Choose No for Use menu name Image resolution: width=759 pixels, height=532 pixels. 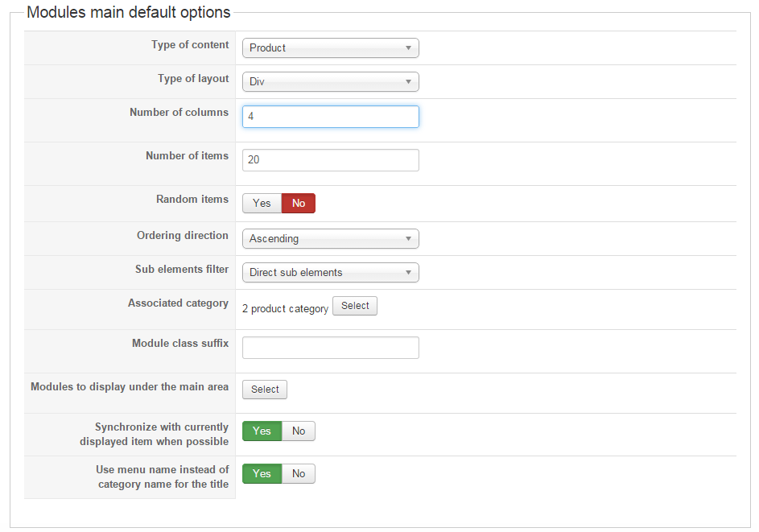point(299,474)
